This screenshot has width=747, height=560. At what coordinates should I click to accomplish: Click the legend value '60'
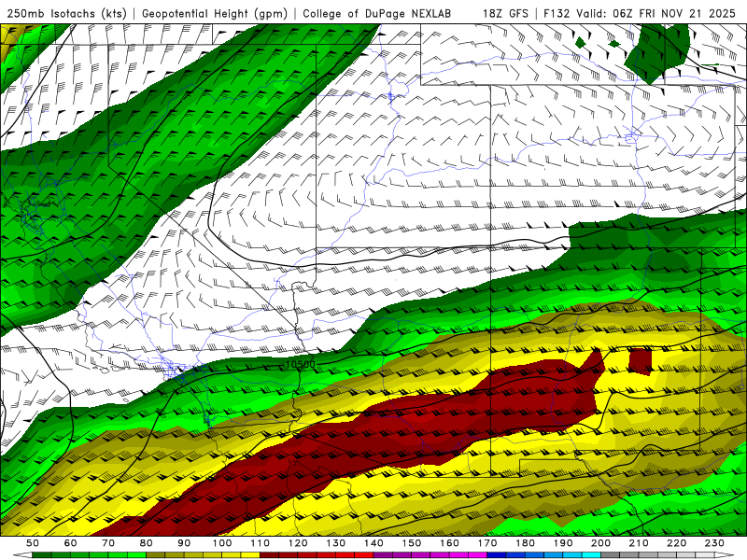tap(70, 543)
